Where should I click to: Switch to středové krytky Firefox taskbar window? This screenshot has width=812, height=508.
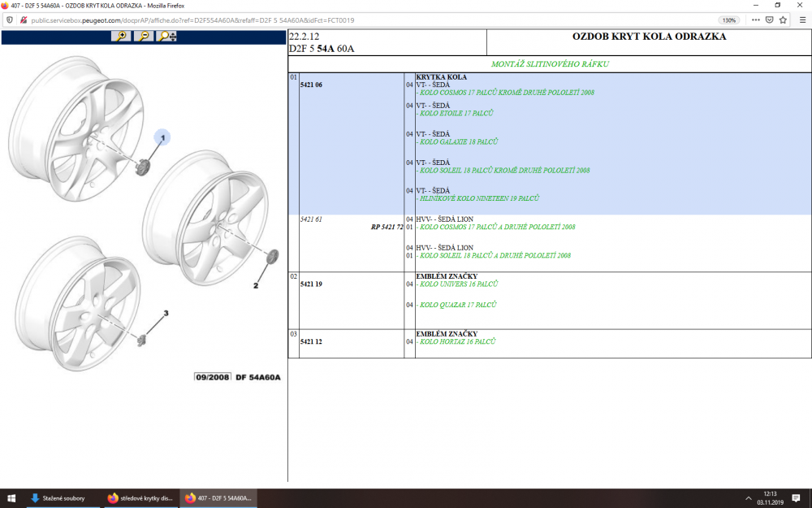(140, 498)
